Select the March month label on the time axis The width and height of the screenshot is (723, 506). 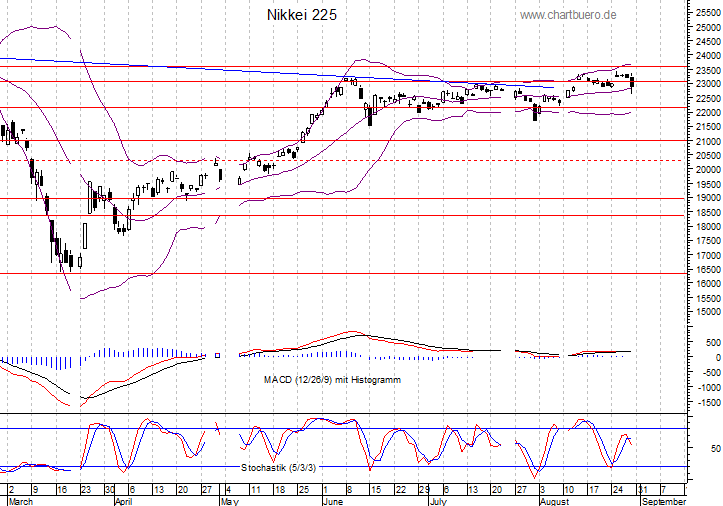pos(20,501)
